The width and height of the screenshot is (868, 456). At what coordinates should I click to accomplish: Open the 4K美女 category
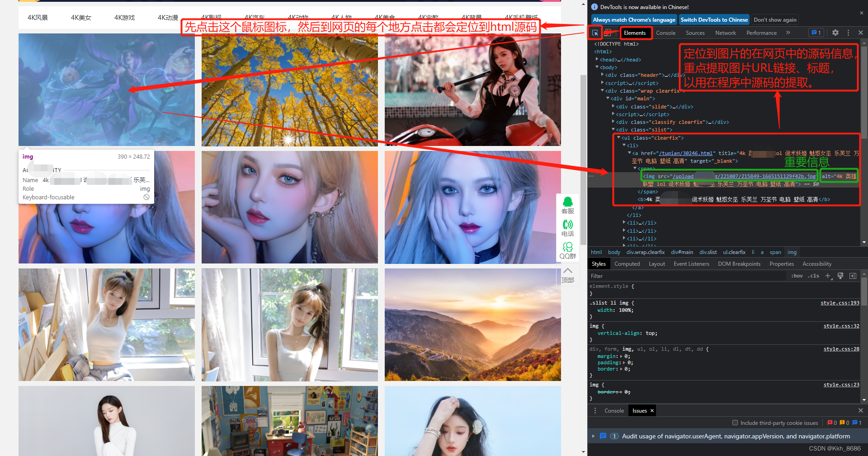(81, 18)
